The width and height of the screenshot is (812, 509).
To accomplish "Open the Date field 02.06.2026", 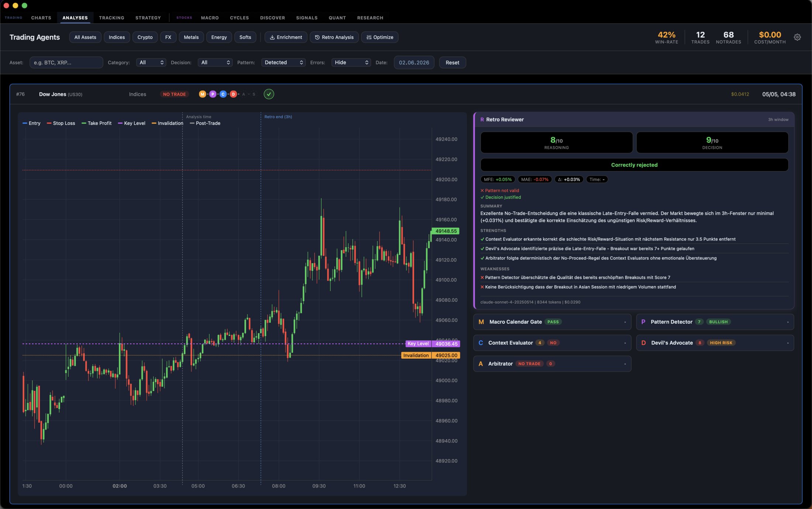I will click(x=414, y=63).
